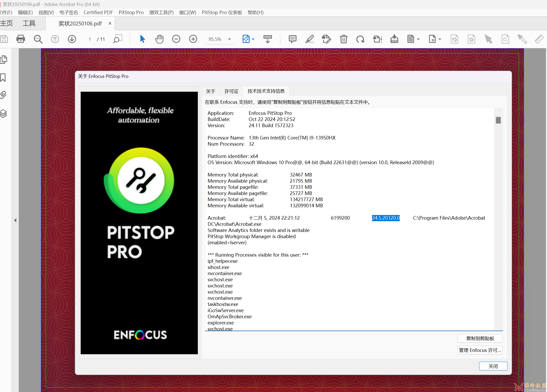Click the 'OmApSvcBroker.exe' process line
The width and height of the screenshot is (547, 392).
229,316
